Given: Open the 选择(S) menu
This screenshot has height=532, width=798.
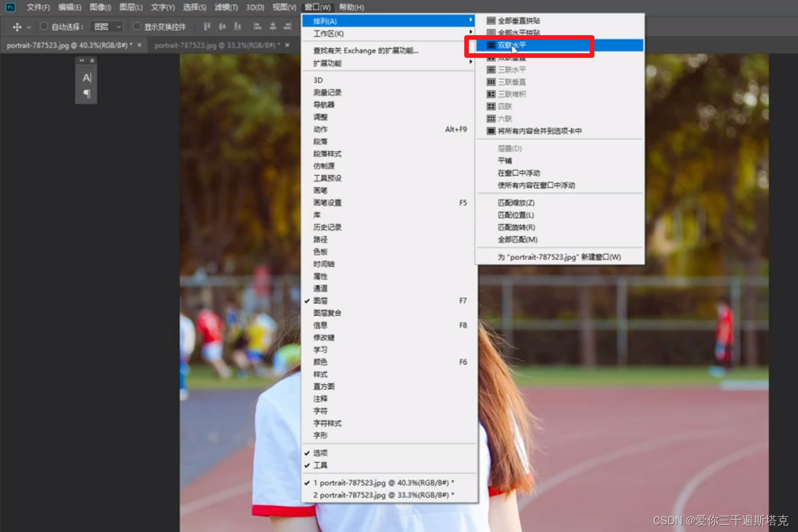Looking at the screenshot, I should click(x=194, y=7).
